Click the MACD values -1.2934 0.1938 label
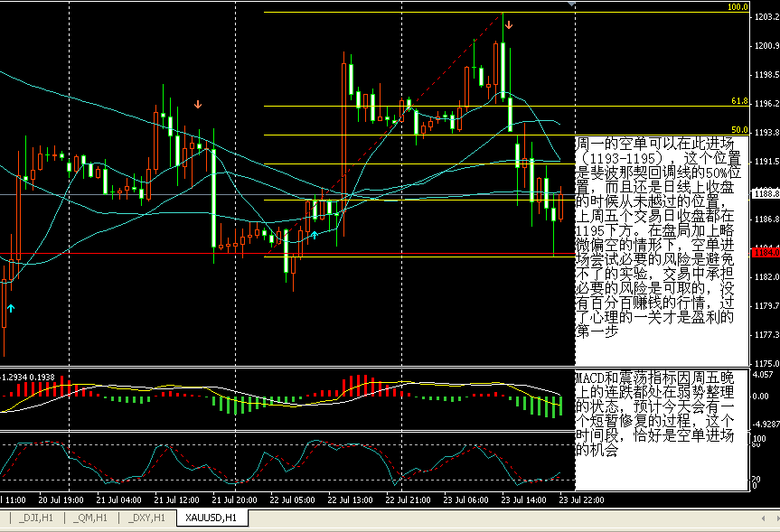 [28, 378]
